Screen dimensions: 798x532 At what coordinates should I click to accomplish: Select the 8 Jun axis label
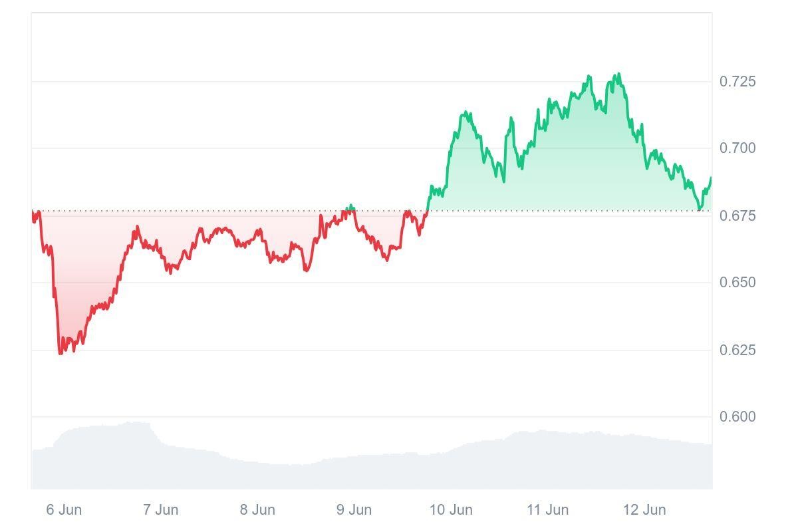(257, 510)
